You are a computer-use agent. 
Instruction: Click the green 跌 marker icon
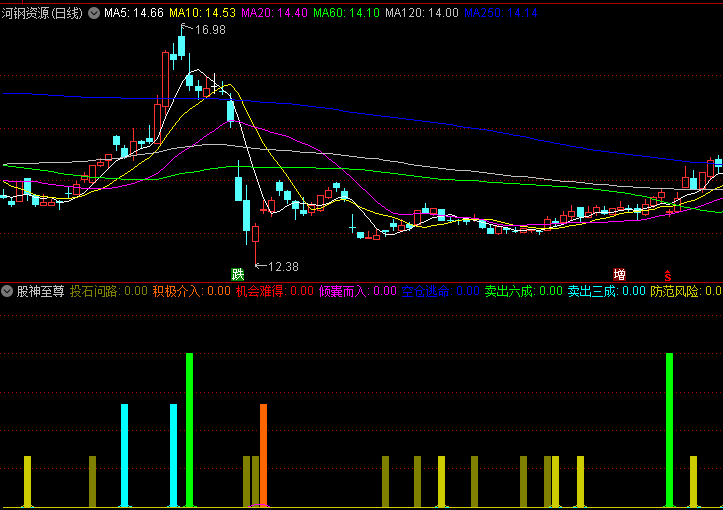coord(237,275)
